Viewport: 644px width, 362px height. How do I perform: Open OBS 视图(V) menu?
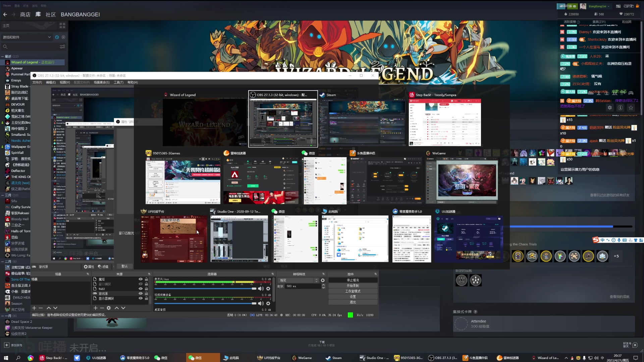pyautogui.click(x=65, y=82)
